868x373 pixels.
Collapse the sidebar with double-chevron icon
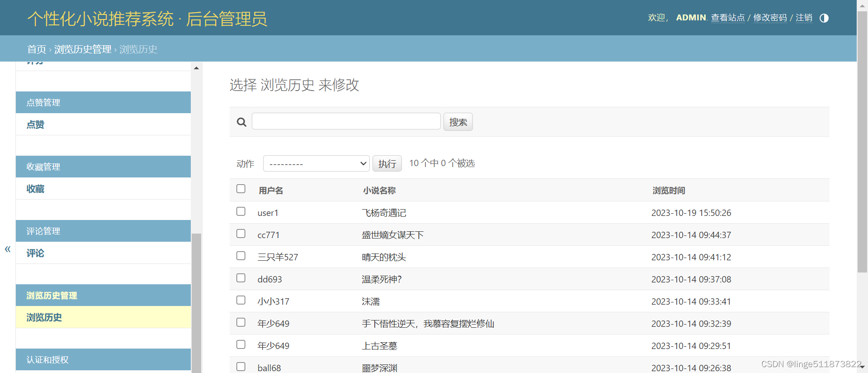pyautogui.click(x=8, y=249)
